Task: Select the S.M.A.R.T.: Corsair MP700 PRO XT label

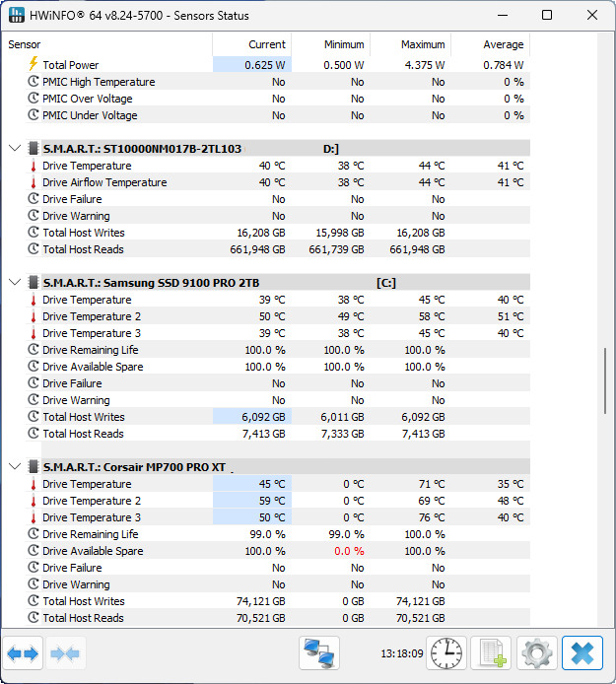Action: (x=134, y=467)
